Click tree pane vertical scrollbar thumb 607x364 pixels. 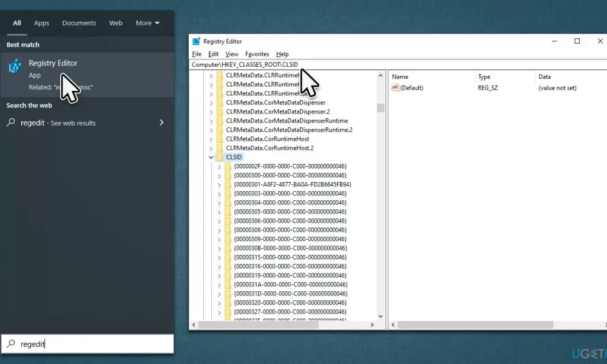381,108
